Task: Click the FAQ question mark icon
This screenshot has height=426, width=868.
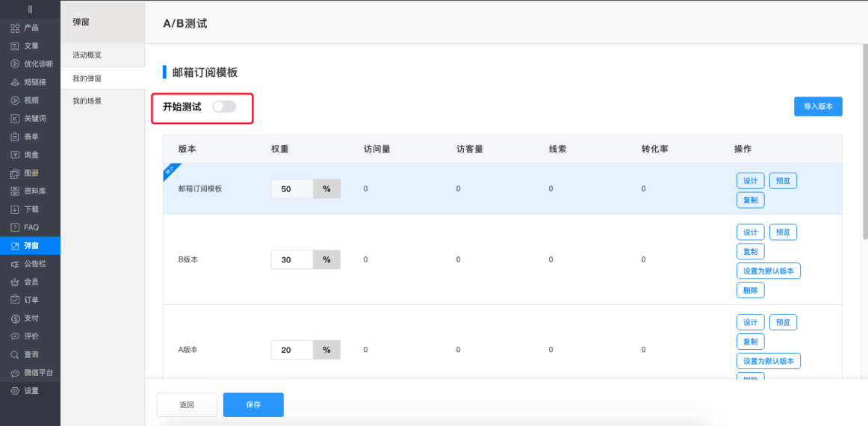Action: [x=15, y=227]
